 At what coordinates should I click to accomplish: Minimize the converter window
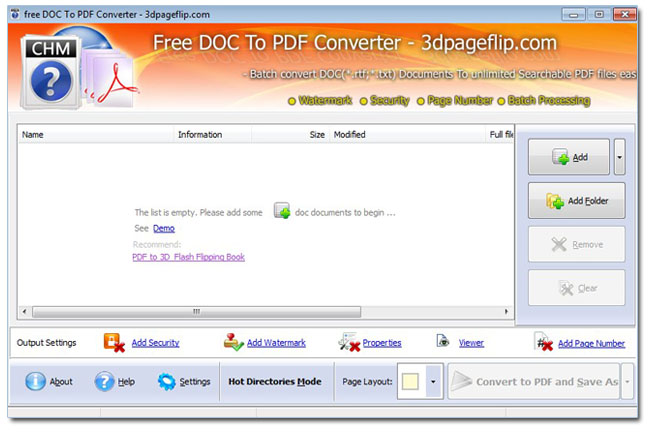[573, 15]
